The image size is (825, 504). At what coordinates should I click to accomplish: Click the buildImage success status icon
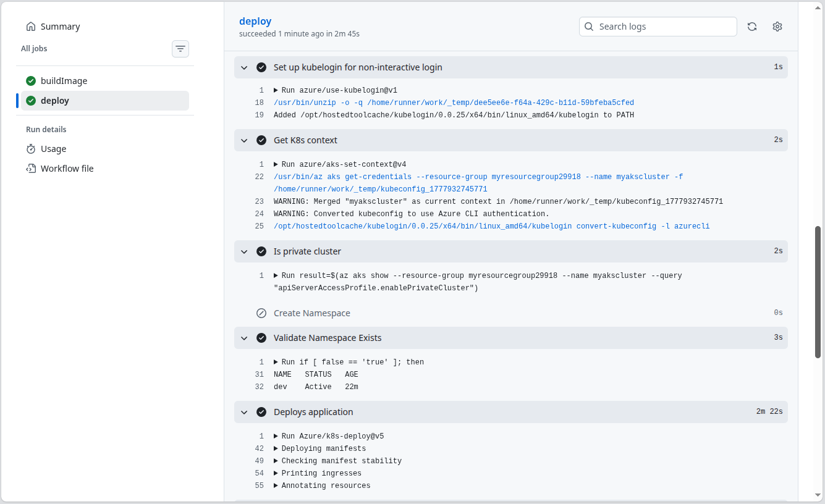click(x=31, y=81)
